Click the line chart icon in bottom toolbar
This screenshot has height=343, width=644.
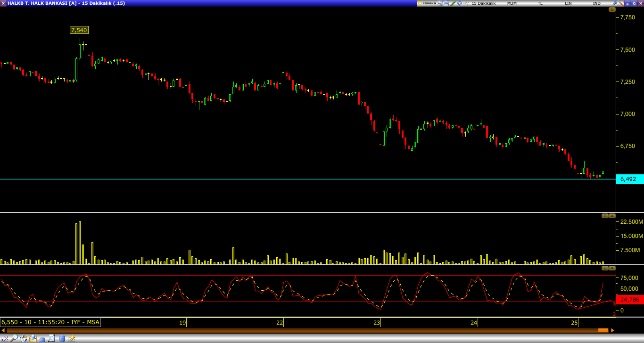click(5, 338)
